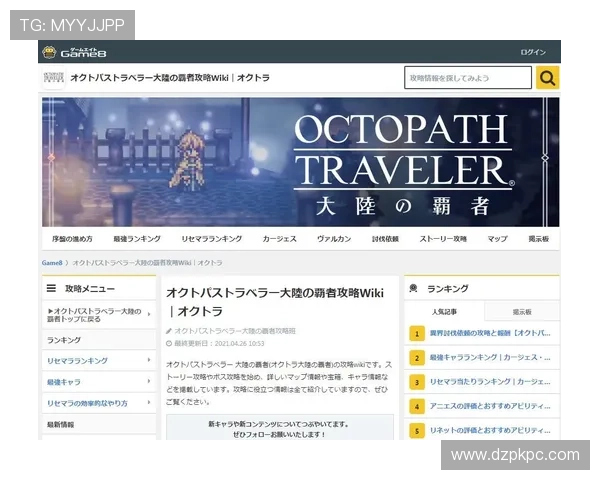Open 掲示板 in navigation bar
Viewport: 600px width, 480px height.
(538, 239)
